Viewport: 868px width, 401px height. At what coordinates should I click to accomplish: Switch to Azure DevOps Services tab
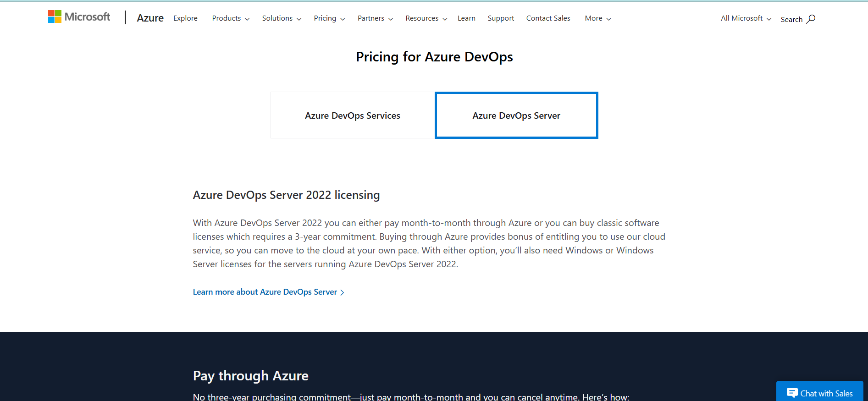coord(353,115)
